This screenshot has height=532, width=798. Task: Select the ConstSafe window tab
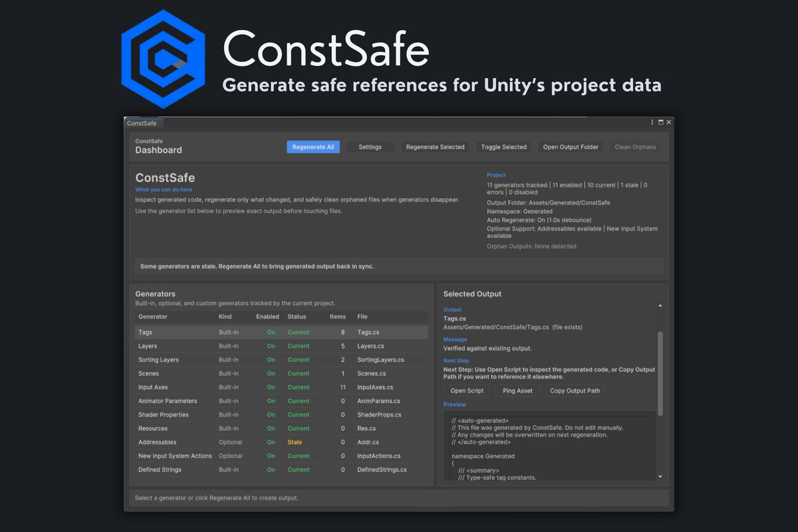pos(144,123)
